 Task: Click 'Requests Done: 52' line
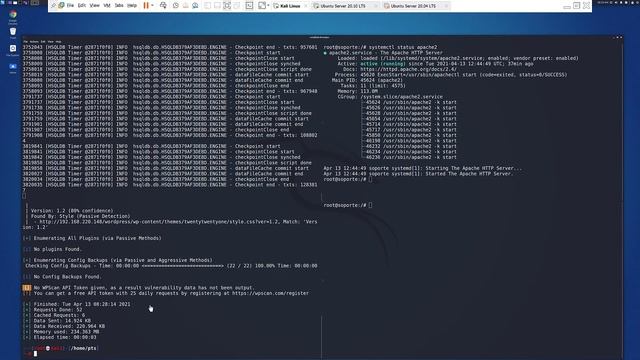click(58, 310)
